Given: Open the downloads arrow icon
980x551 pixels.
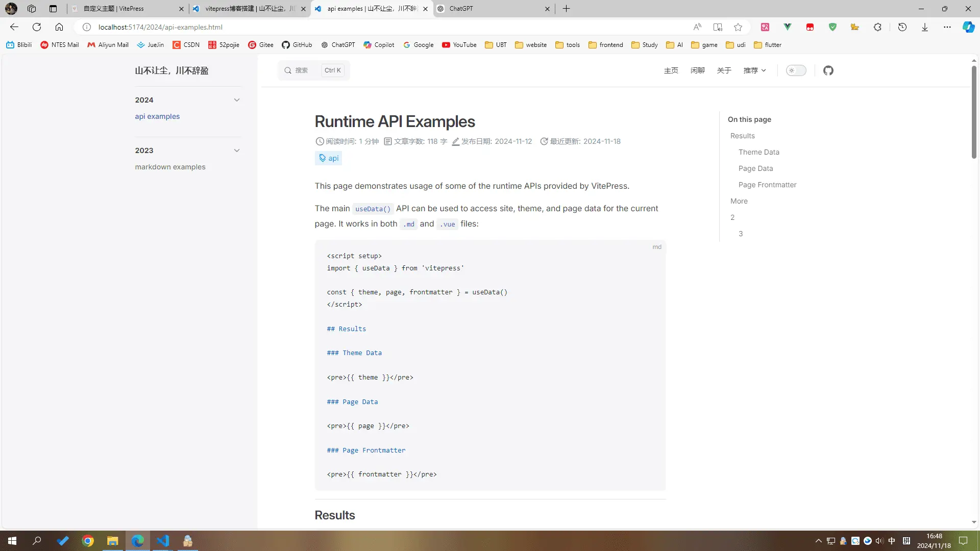Looking at the screenshot, I should pos(924,27).
